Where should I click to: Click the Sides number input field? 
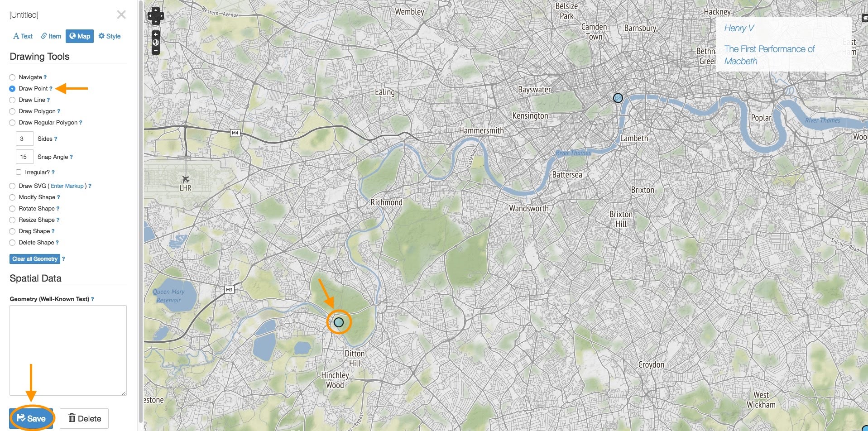(25, 139)
